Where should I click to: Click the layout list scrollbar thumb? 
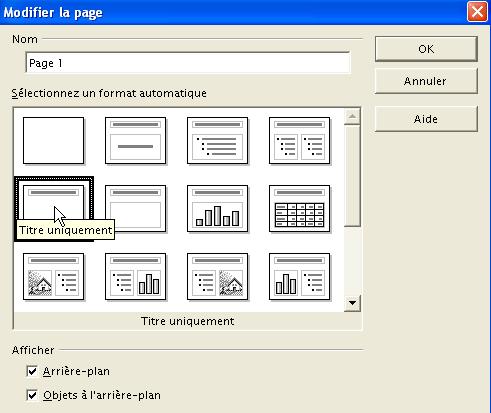(x=352, y=176)
